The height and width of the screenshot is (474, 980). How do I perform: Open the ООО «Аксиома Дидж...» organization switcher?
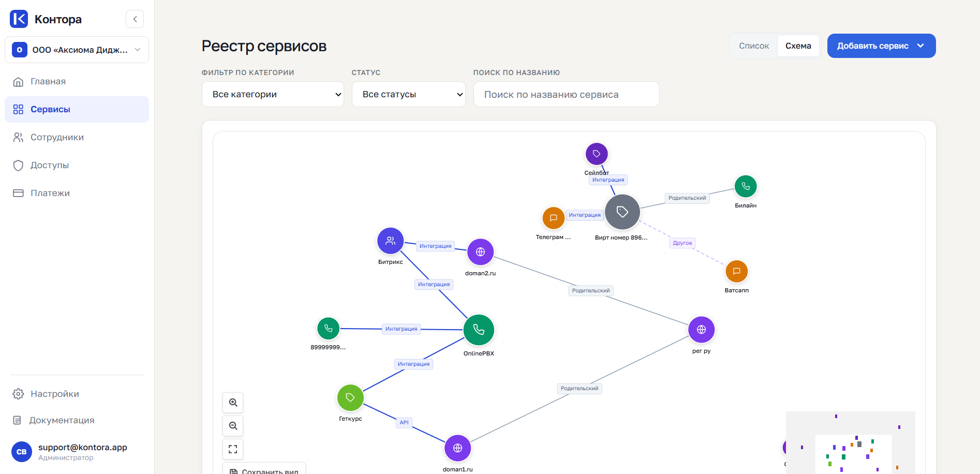[x=77, y=50]
